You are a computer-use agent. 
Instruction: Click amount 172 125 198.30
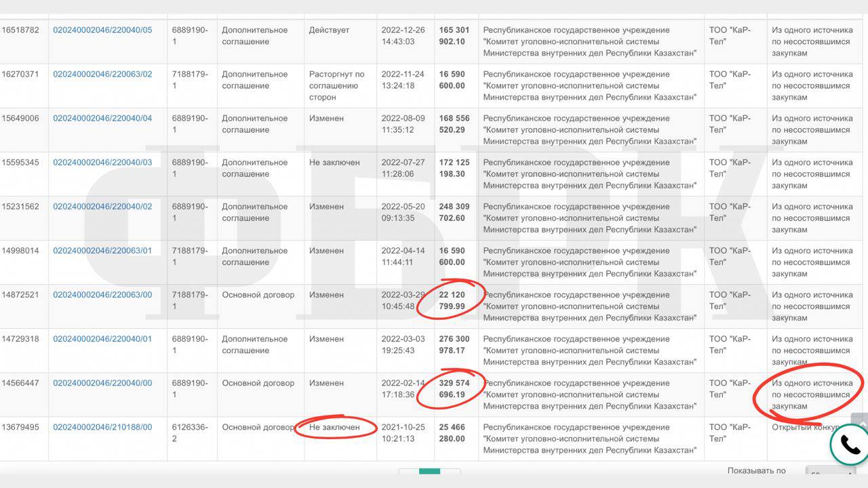point(454,168)
